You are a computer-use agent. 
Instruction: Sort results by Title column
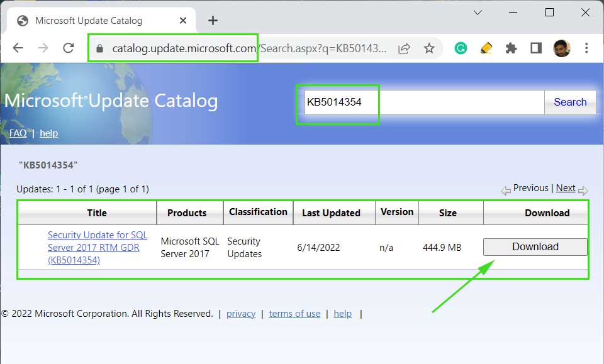pyautogui.click(x=97, y=212)
